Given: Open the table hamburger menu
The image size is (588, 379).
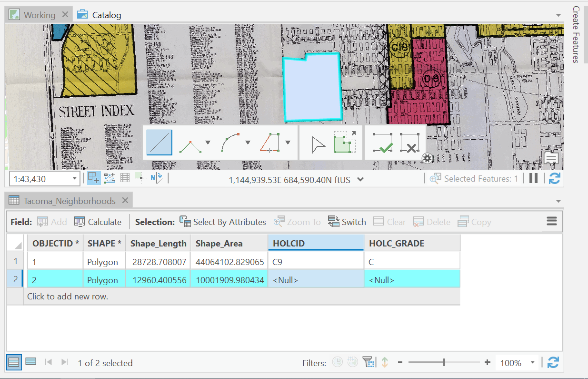Looking at the screenshot, I should tap(552, 221).
